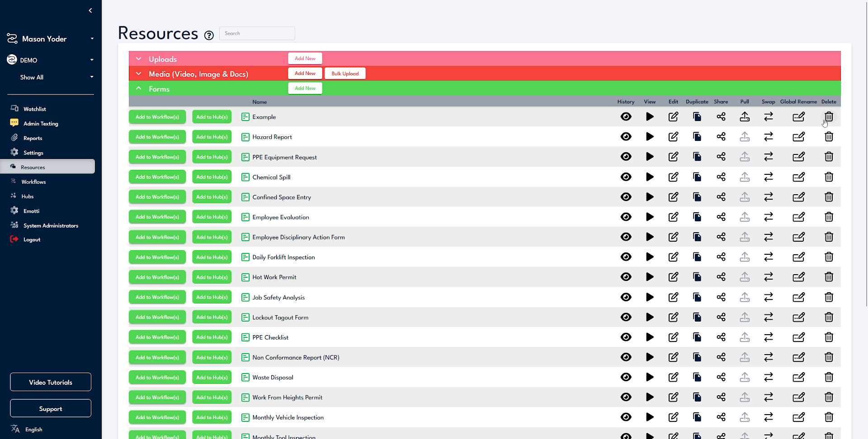Share the Hot Work Permit form
This screenshot has height=439, width=868.
click(x=721, y=277)
